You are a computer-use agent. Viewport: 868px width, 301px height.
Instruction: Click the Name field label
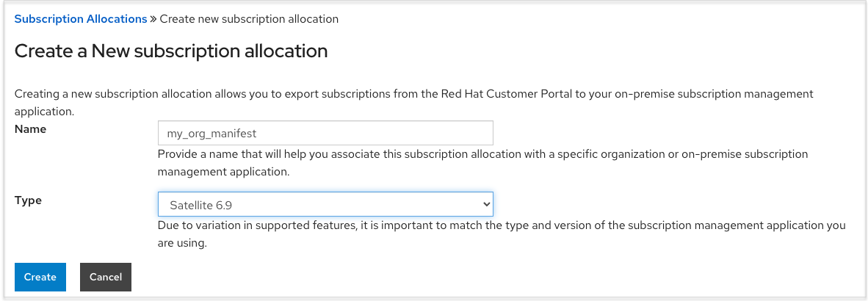tap(30, 129)
